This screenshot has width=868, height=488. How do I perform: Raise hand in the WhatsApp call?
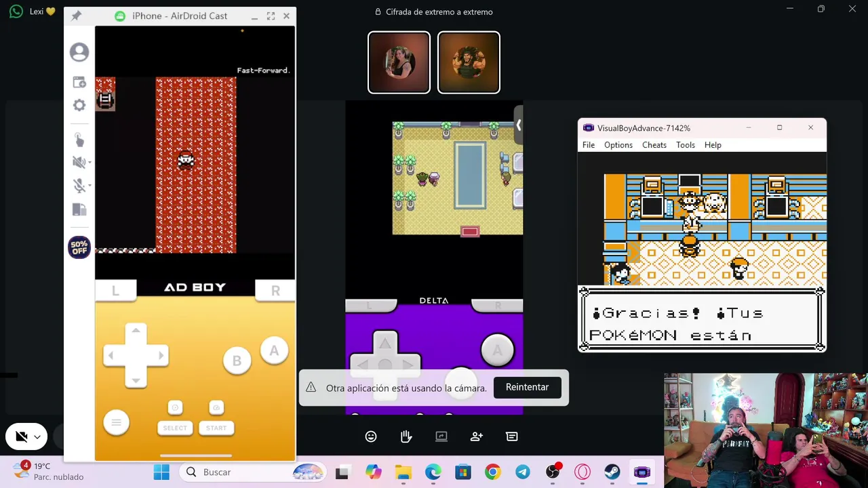coord(406,436)
